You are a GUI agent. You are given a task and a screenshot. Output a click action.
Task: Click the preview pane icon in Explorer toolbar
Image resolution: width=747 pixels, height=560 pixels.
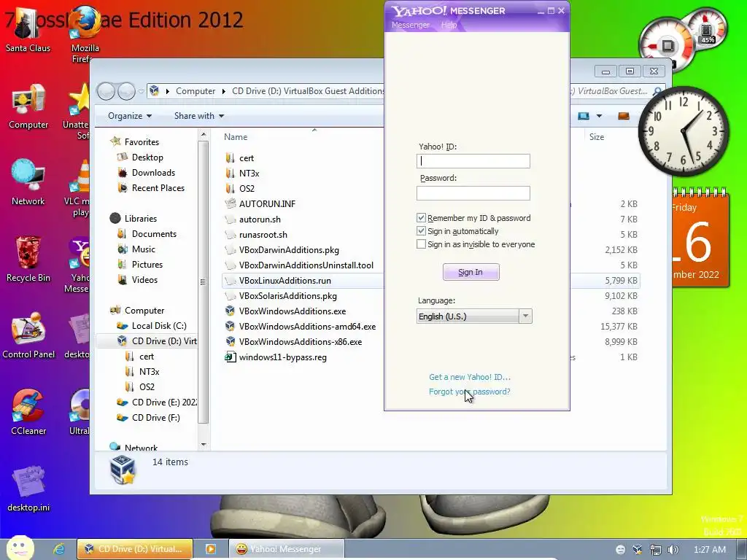pyautogui.click(x=624, y=116)
